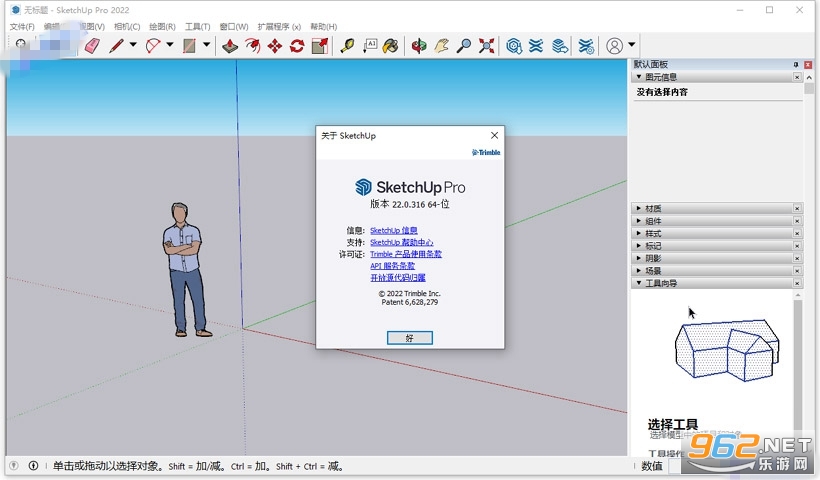The height and width of the screenshot is (480, 820).
Task: Open the Arc tool dropdown arrow
Action: 169,45
